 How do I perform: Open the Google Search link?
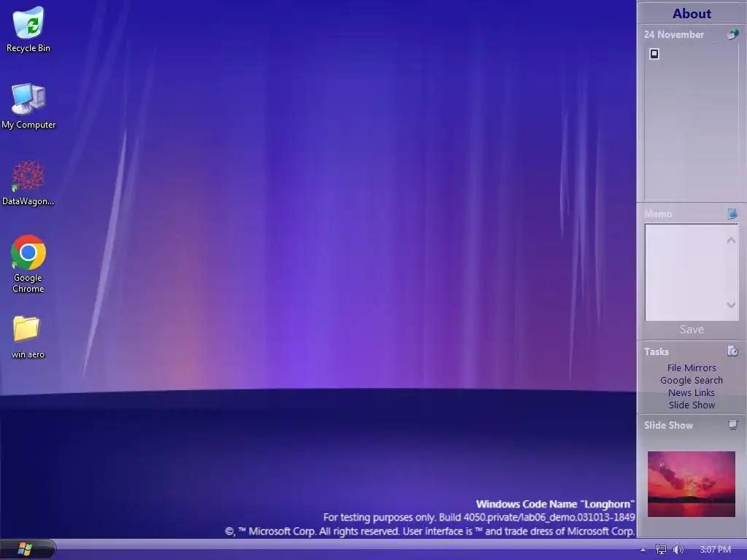tap(692, 380)
